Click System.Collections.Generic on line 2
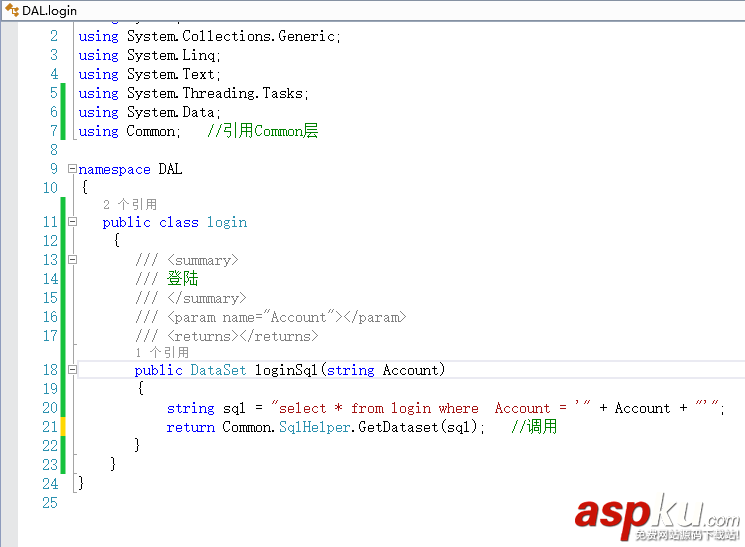This screenshot has width=745, height=547. 231,36
